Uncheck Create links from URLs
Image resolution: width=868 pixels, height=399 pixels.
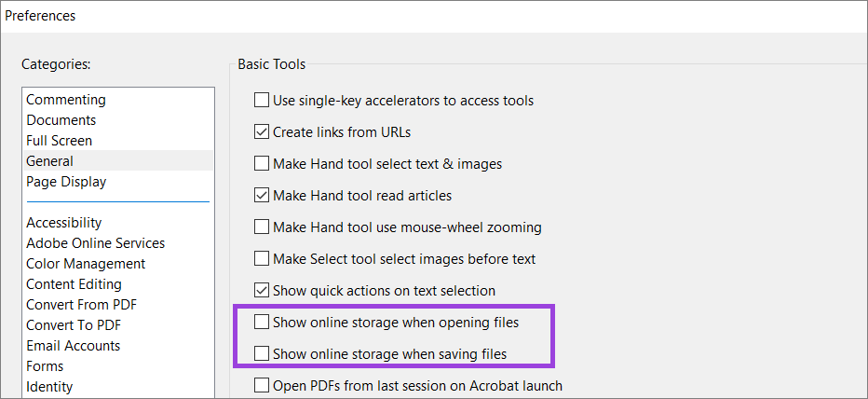[x=262, y=131]
